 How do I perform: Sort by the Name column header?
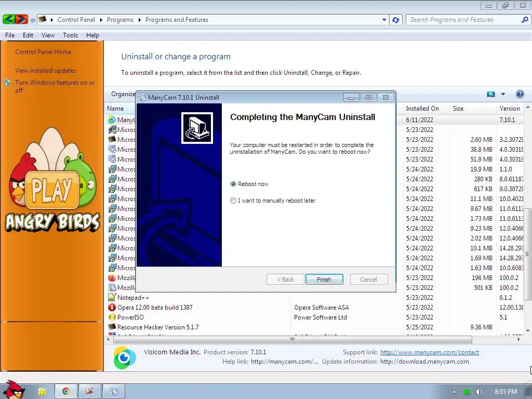(x=115, y=109)
